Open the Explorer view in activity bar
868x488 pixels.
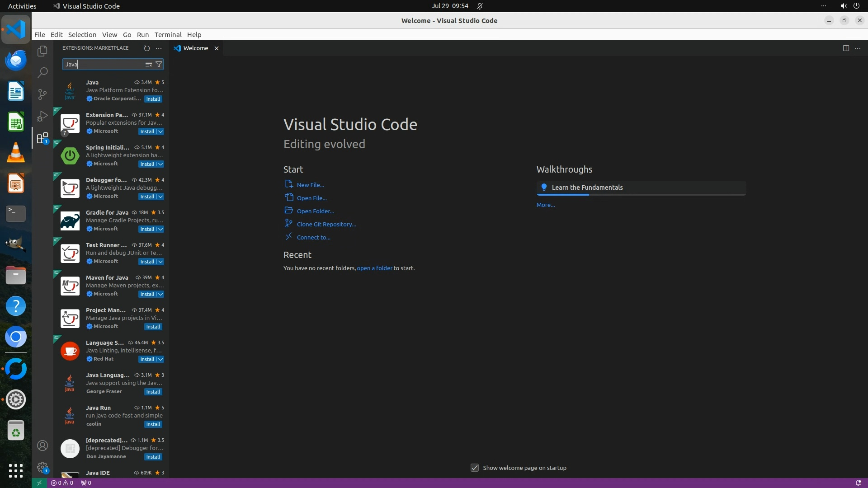pyautogui.click(x=42, y=51)
